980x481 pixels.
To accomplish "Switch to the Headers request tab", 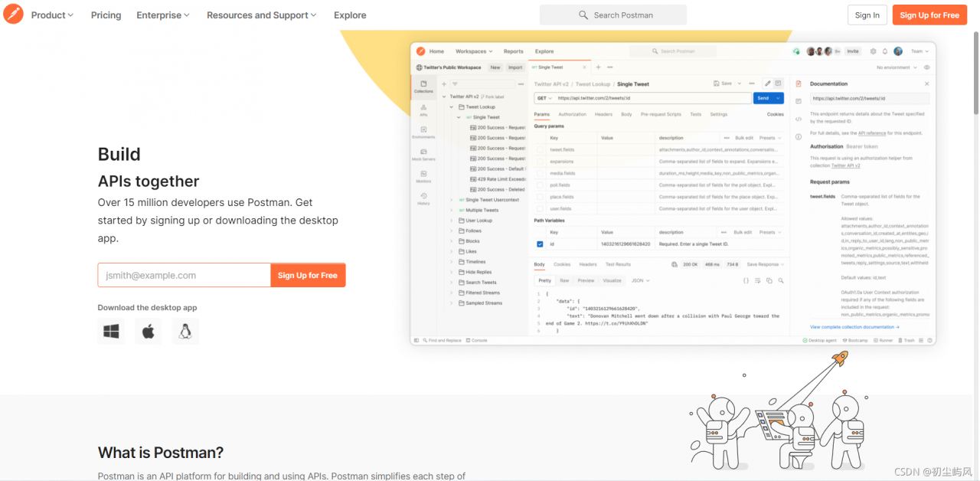I will pyautogui.click(x=603, y=114).
